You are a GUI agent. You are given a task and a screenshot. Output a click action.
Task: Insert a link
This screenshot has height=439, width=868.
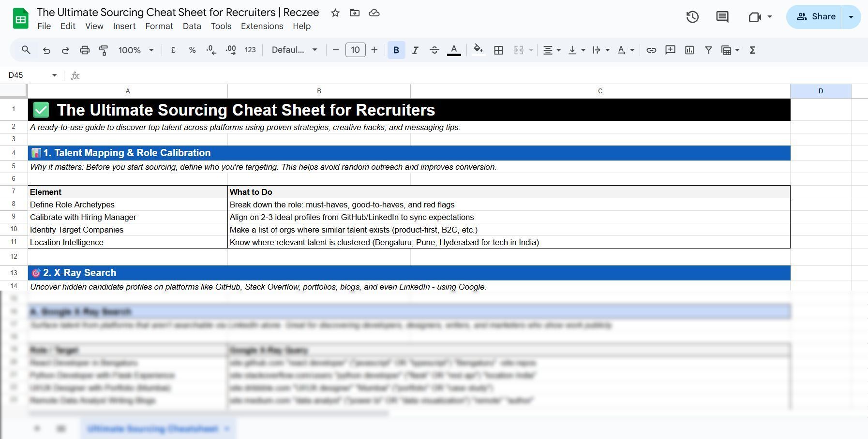coord(651,50)
